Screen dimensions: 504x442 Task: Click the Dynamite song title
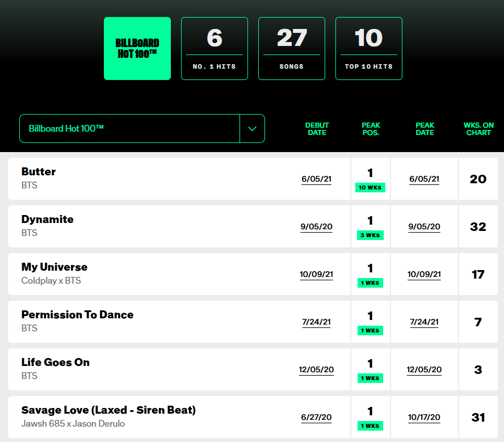click(x=48, y=219)
